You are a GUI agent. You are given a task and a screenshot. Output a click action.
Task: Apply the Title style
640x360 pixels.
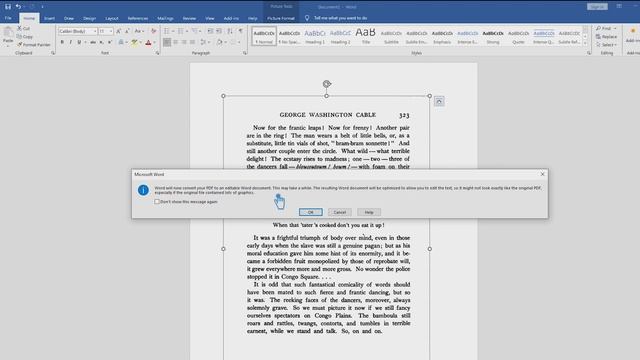coord(366,36)
